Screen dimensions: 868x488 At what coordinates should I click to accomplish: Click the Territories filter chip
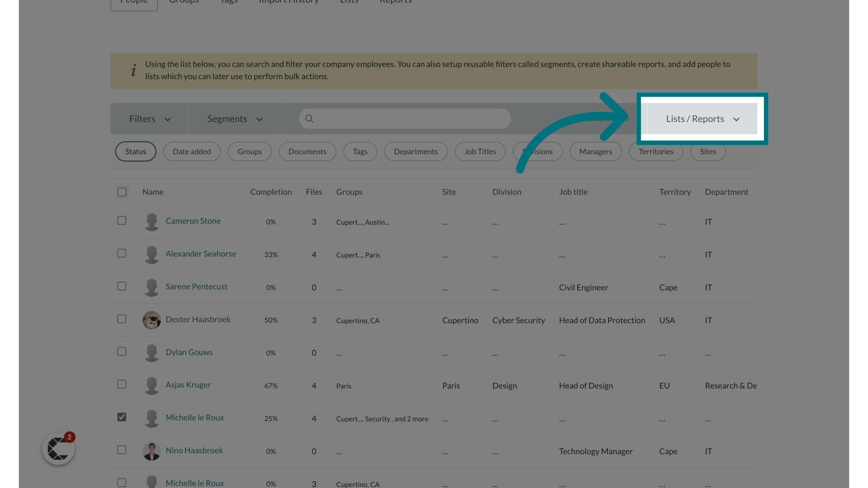pyautogui.click(x=656, y=151)
